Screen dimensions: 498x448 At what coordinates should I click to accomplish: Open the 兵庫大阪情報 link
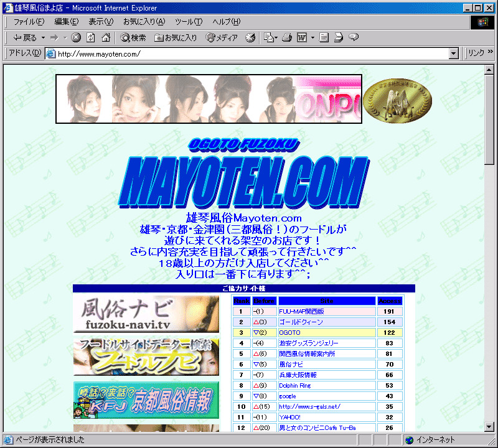coord(298,375)
